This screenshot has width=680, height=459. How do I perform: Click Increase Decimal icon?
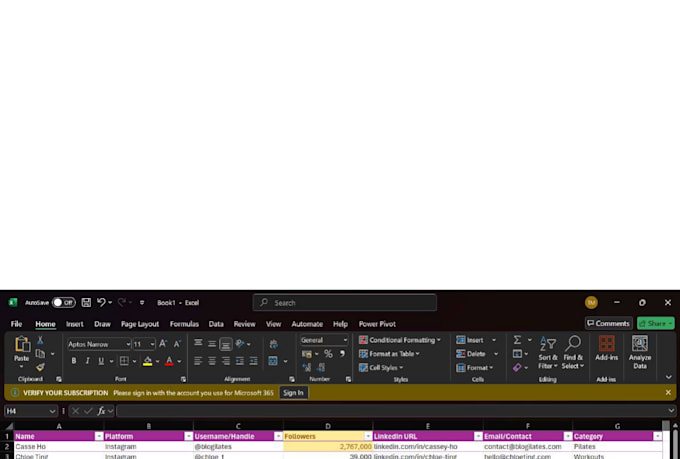coord(307,367)
